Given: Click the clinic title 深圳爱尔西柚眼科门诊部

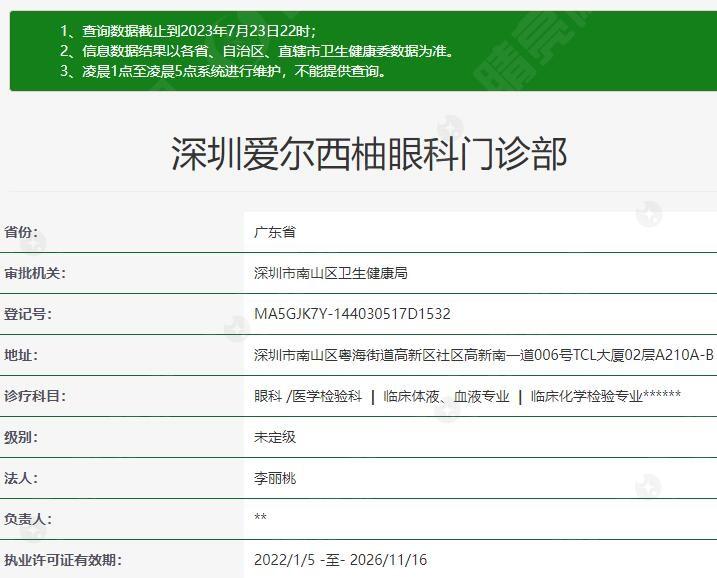Looking at the screenshot, I should pos(369,154).
